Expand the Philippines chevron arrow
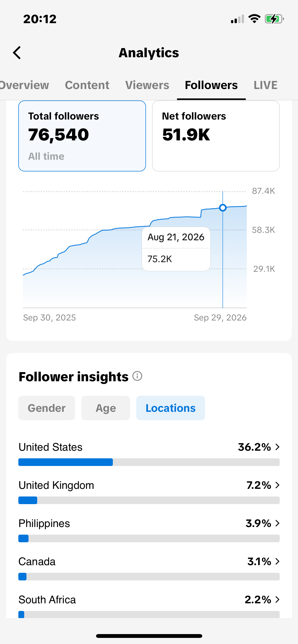Viewport: 298px width, 644px height. click(x=278, y=523)
